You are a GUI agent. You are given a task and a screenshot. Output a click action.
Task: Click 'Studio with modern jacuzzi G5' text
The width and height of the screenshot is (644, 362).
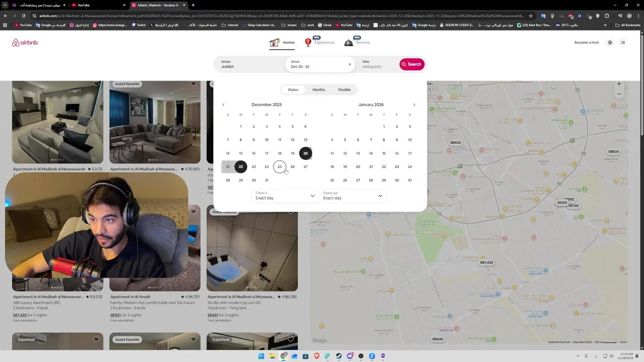tap(234, 303)
